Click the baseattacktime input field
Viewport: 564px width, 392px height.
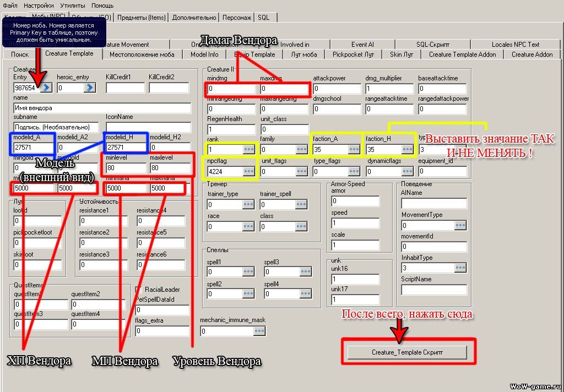click(442, 89)
